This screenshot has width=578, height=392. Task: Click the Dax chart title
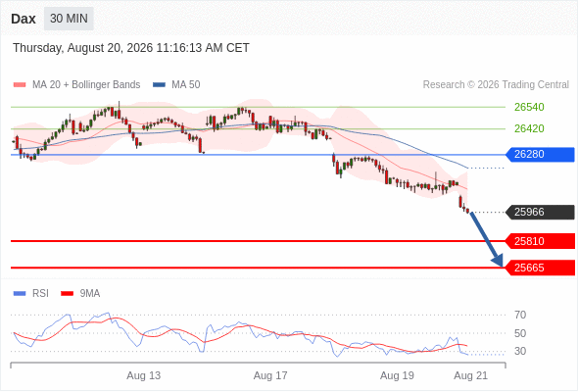pos(24,19)
